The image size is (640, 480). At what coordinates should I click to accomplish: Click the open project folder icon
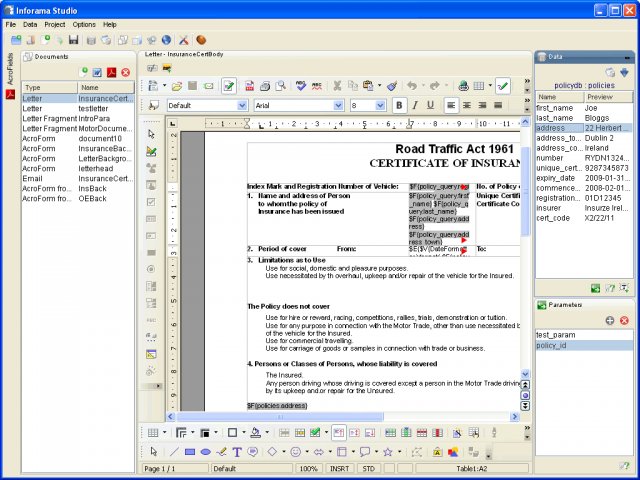tap(16, 40)
